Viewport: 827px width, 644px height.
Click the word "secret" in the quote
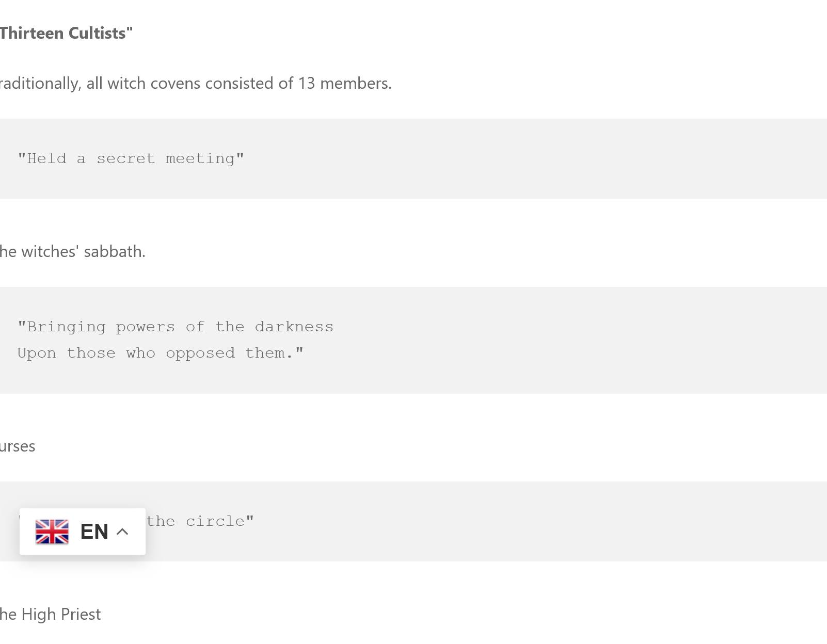tap(125, 158)
